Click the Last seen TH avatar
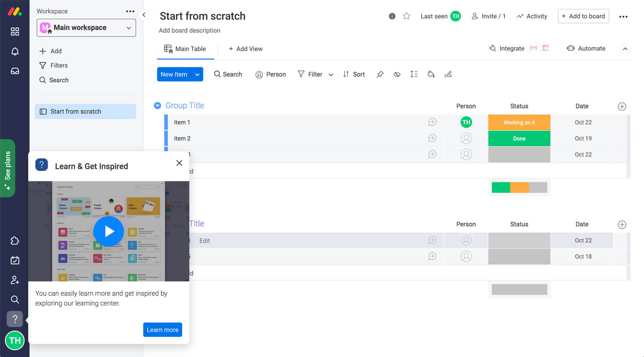 click(x=456, y=16)
